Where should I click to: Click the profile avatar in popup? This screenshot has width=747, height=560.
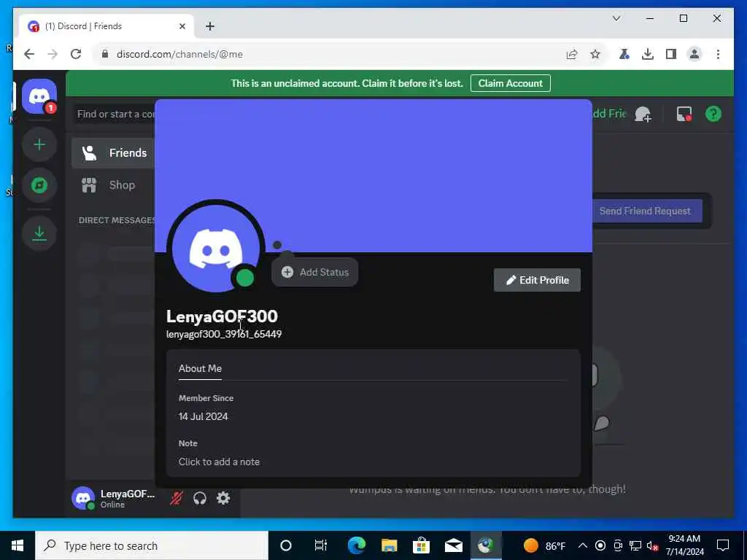click(x=216, y=249)
